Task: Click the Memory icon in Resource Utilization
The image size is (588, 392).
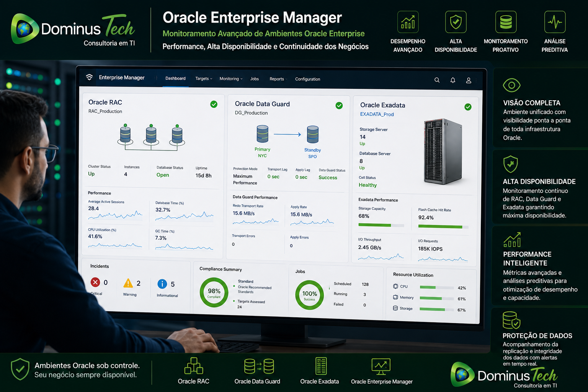Action: 395,297
